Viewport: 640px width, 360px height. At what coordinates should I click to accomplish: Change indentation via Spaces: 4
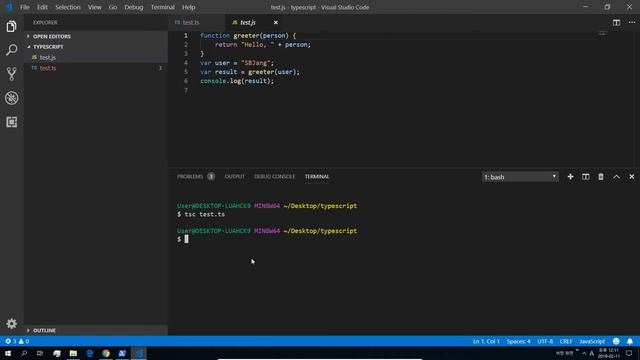tap(518, 341)
